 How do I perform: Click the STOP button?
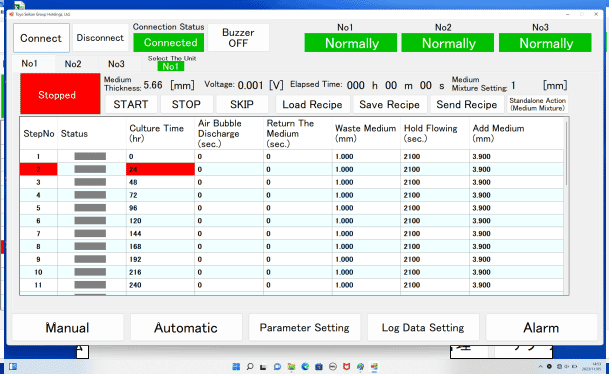186,105
